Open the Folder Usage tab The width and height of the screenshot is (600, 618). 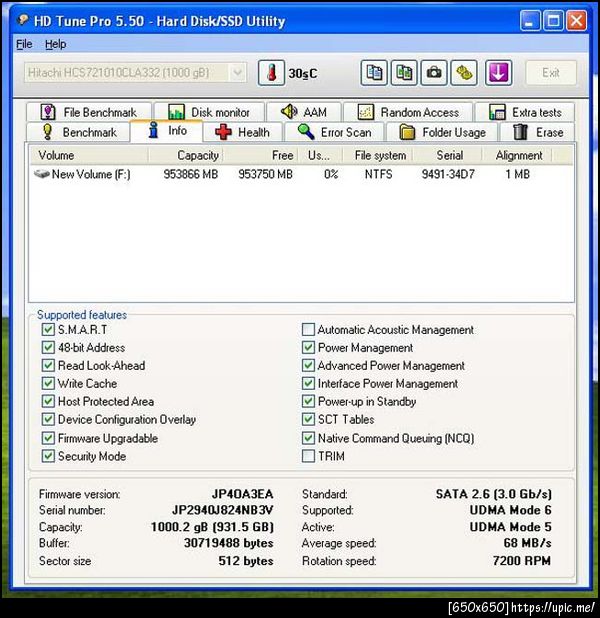tap(442, 132)
